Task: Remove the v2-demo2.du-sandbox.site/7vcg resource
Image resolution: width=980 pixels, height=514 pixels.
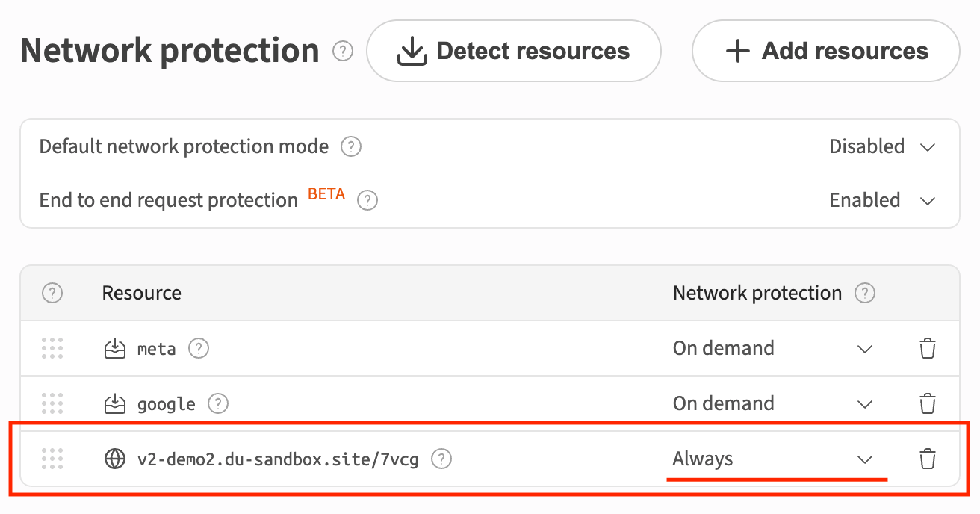Action: pos(927,459)
